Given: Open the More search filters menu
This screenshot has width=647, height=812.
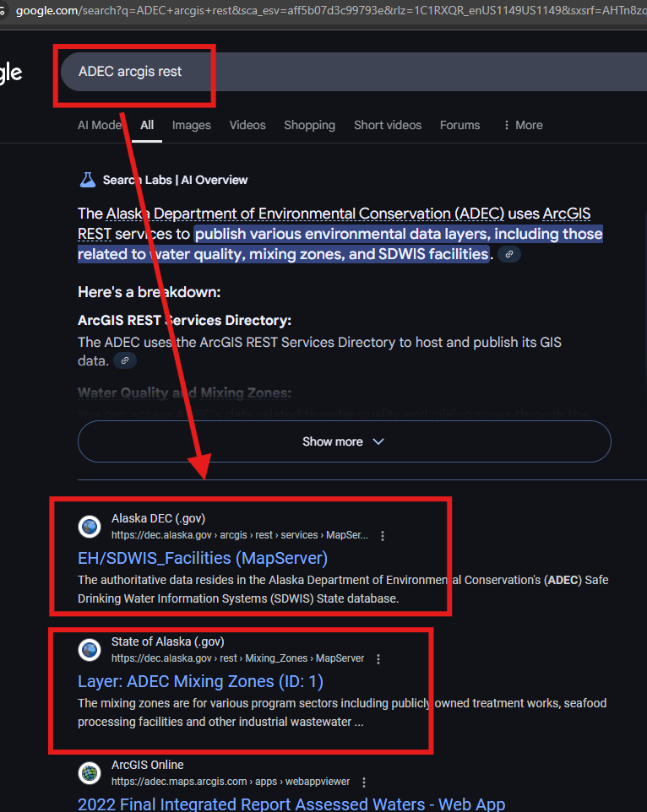Looking at the screenshot, I should point(523,125).
